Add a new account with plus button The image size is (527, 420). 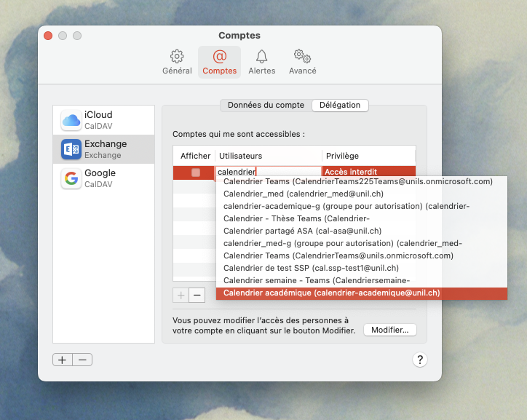(x=63, y=360)
